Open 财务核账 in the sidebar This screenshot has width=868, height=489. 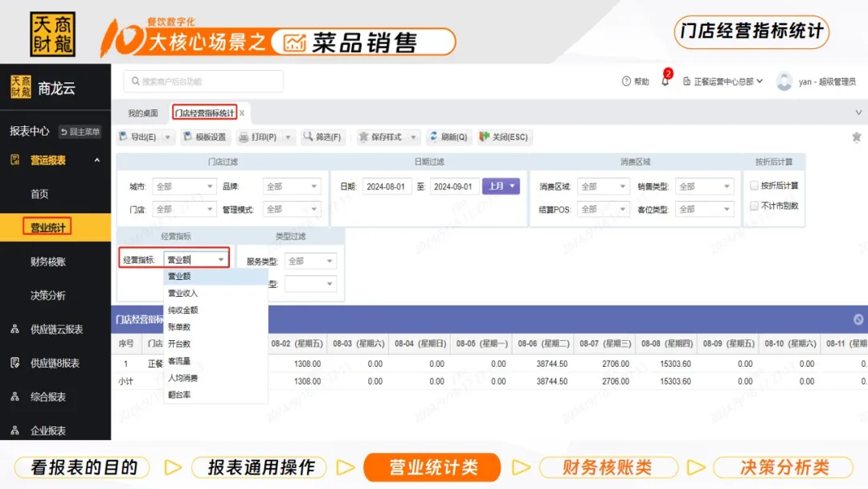tap(47, 261)
